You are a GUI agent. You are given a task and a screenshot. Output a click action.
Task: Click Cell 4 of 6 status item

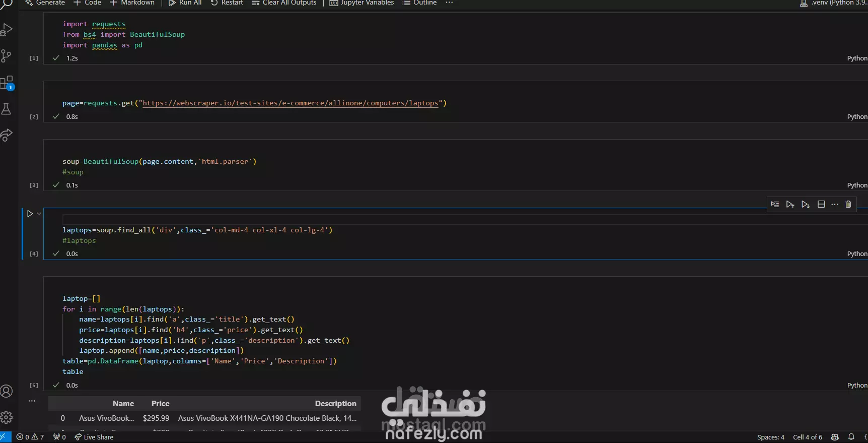point(808,437)
